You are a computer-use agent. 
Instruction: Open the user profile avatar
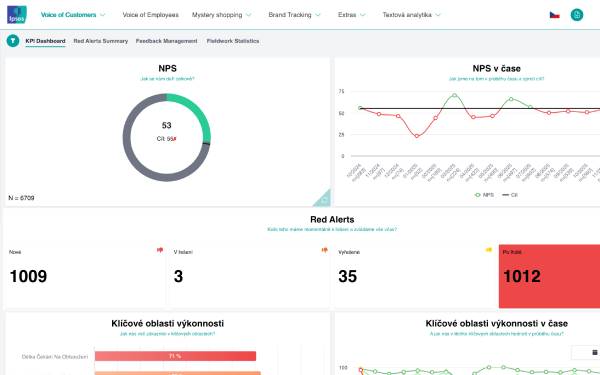click(577, 15)
